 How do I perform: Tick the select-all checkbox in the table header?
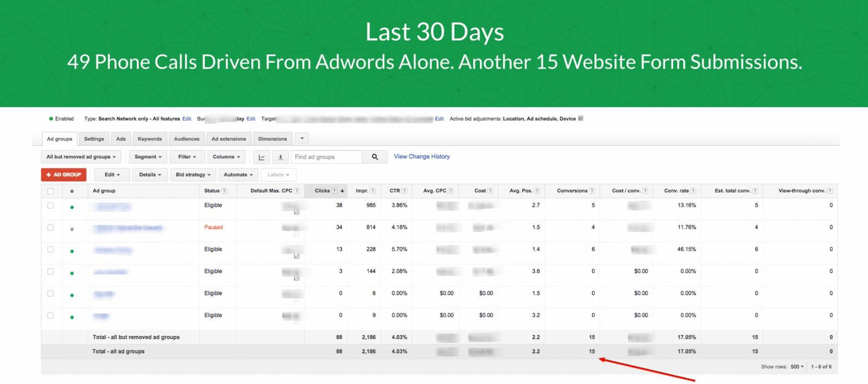click(x=50, y=191)
